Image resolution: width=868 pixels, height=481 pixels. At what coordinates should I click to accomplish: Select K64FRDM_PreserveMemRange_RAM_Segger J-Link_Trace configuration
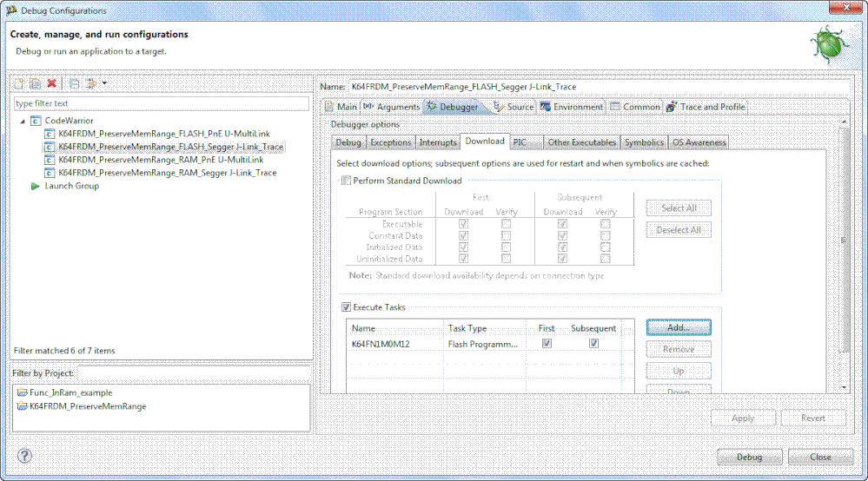[167, 173]
